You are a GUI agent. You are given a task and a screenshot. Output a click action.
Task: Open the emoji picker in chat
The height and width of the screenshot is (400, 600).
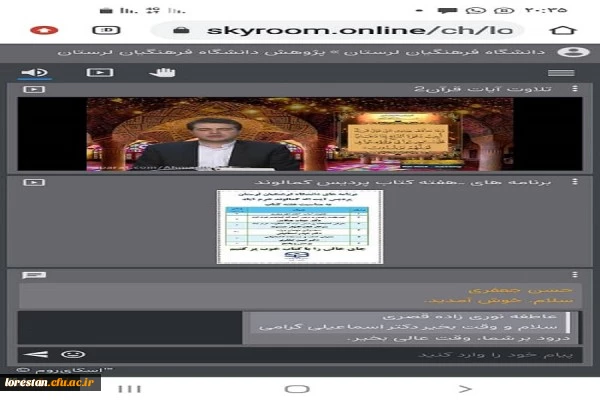point(72,354)
